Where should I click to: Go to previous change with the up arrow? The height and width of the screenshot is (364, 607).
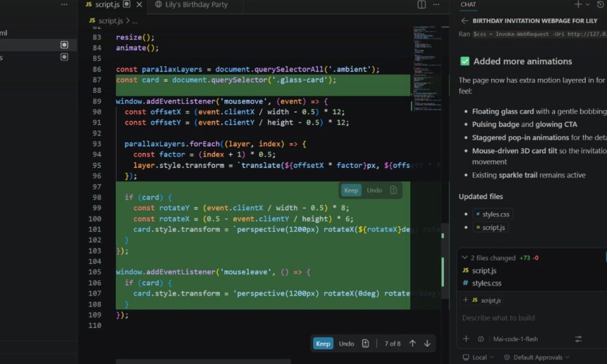412,343
